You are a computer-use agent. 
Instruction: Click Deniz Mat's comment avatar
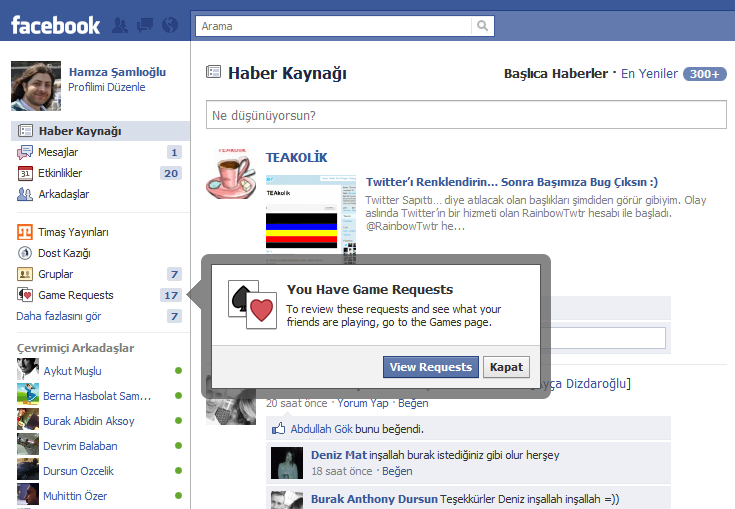287,463
